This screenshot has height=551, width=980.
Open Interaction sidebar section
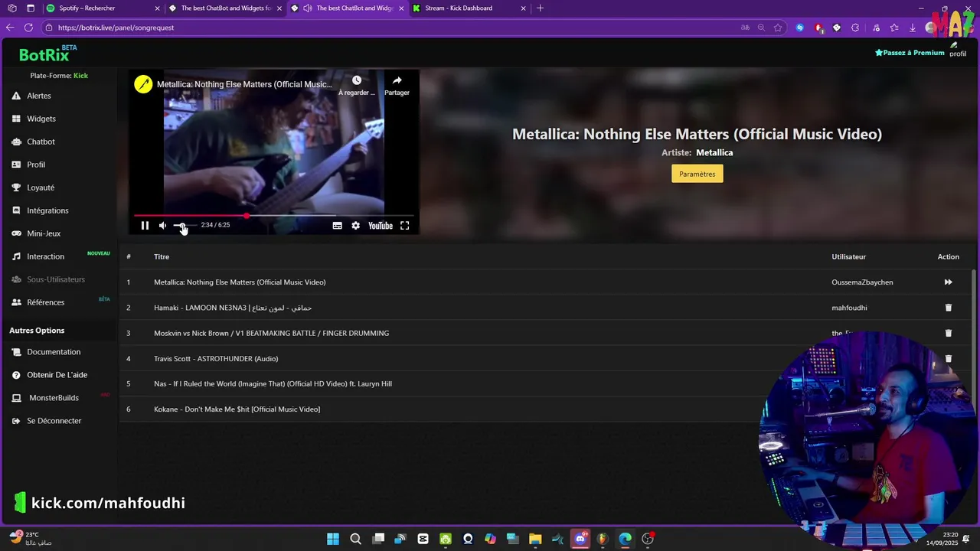(x=45, y=256)
